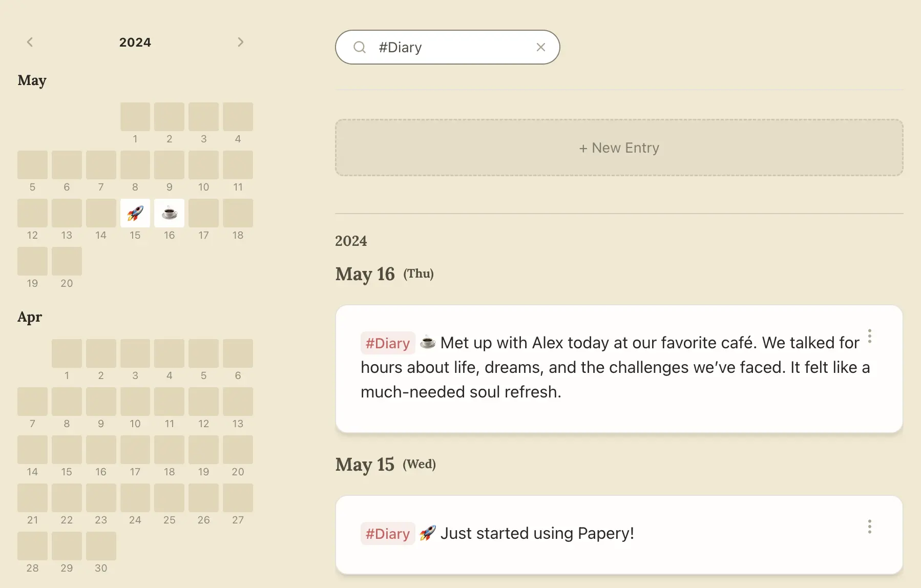Select May 20 on the calendar
Viewport: 921px width, 588px height.
pos(67,261)
